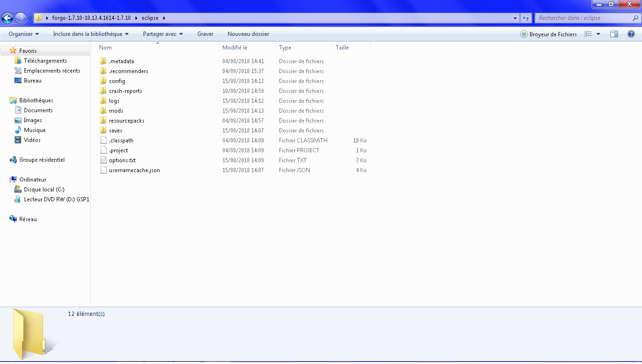Open the Organiser dropdown menu
Image resolution: width=642 pixels, height=364 pixels.
coord(24,34)
